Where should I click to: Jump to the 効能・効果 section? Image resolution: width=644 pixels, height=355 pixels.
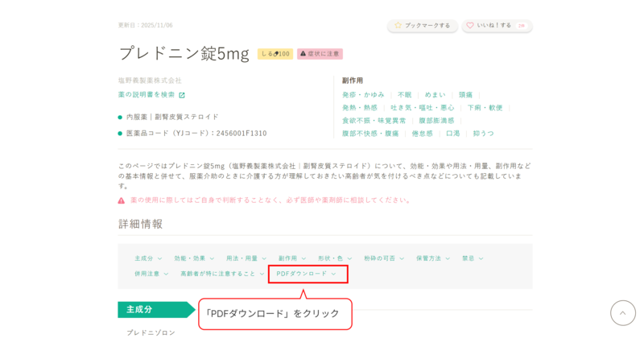point(194,258)
